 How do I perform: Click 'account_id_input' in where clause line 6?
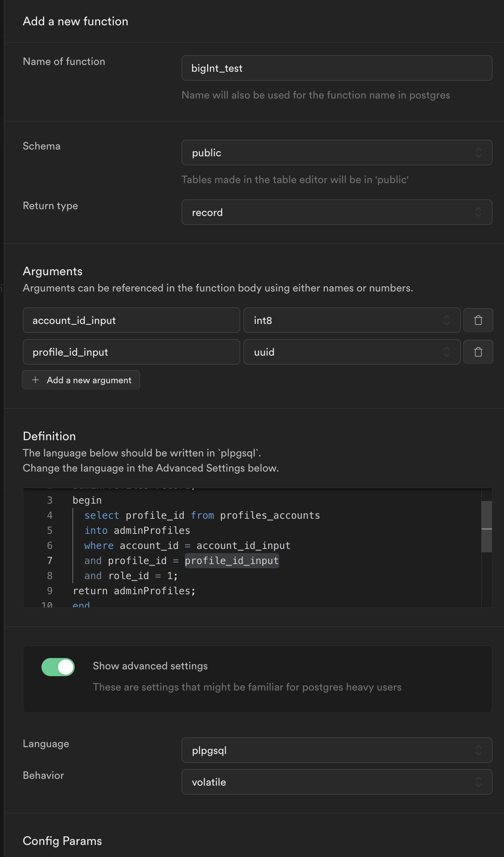244,546
